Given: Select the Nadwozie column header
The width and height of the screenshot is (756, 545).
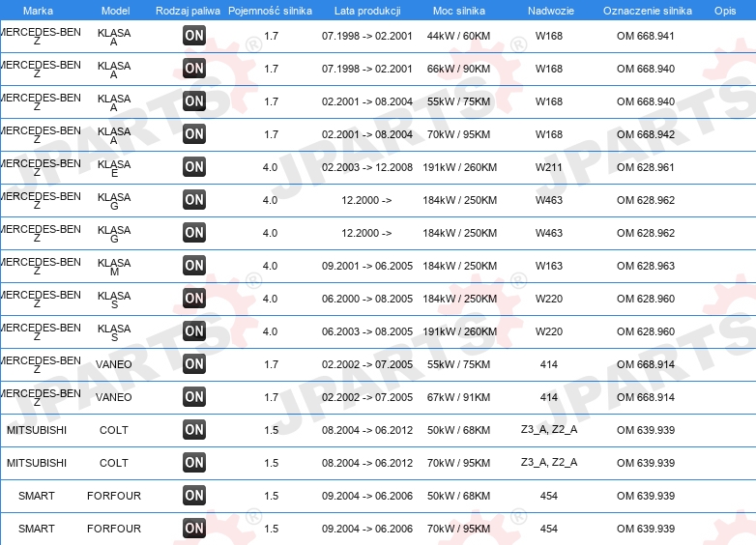Looking at the screenshot, I should point(551,11).
